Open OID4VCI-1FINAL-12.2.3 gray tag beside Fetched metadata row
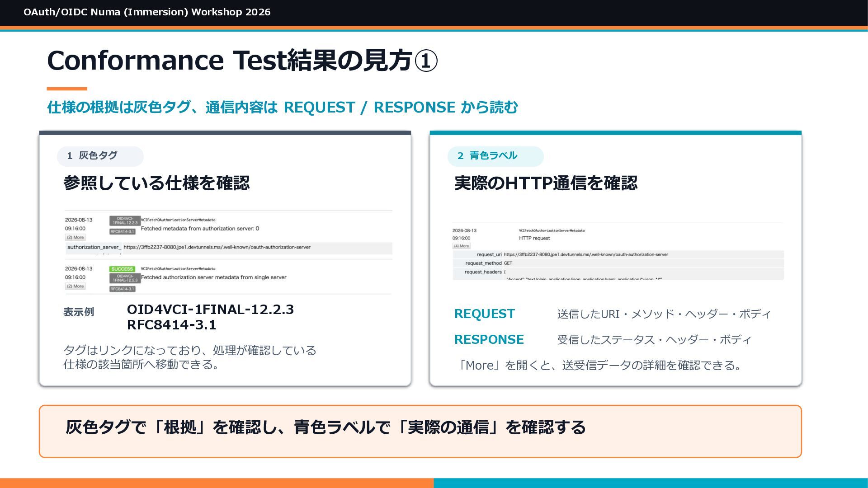 125,221
